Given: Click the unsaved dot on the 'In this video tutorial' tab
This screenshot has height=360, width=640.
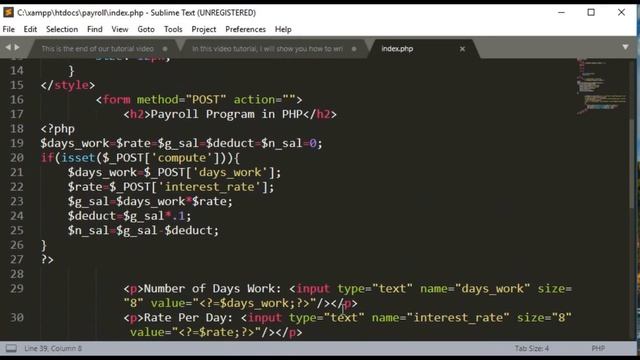Looking at the screenshot, I should [354, 49].
